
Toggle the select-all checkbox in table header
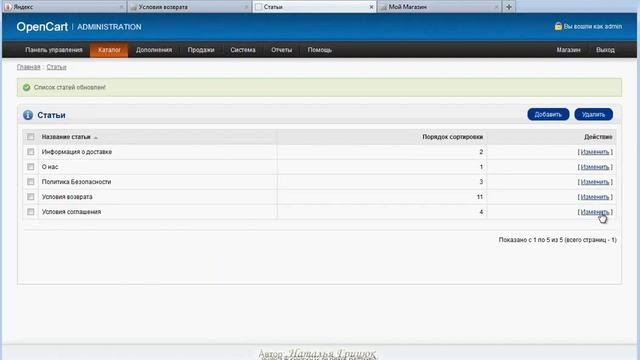[31, 137]
